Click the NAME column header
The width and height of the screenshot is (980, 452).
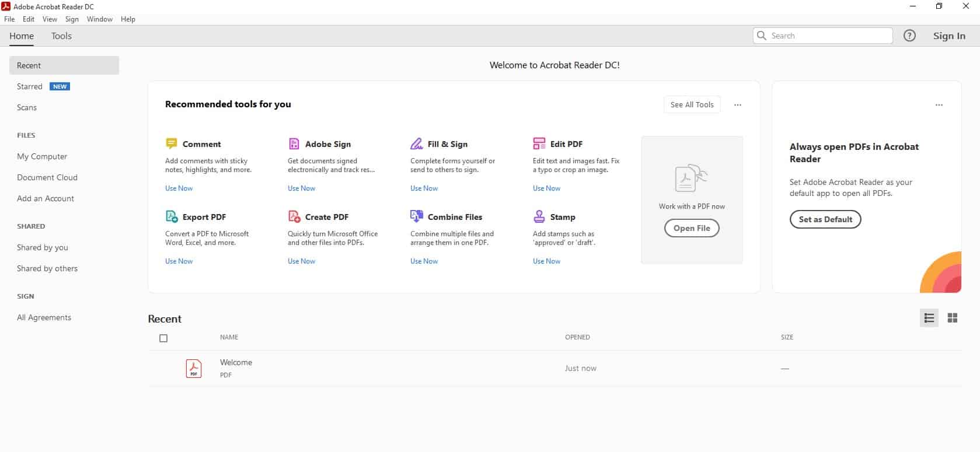pos(229,337)
